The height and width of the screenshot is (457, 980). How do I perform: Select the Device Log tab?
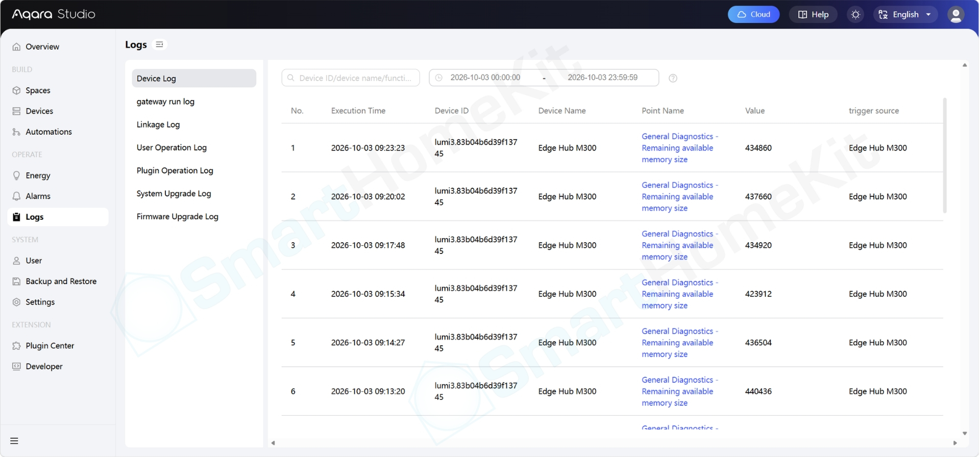click(x=194, y=78)
